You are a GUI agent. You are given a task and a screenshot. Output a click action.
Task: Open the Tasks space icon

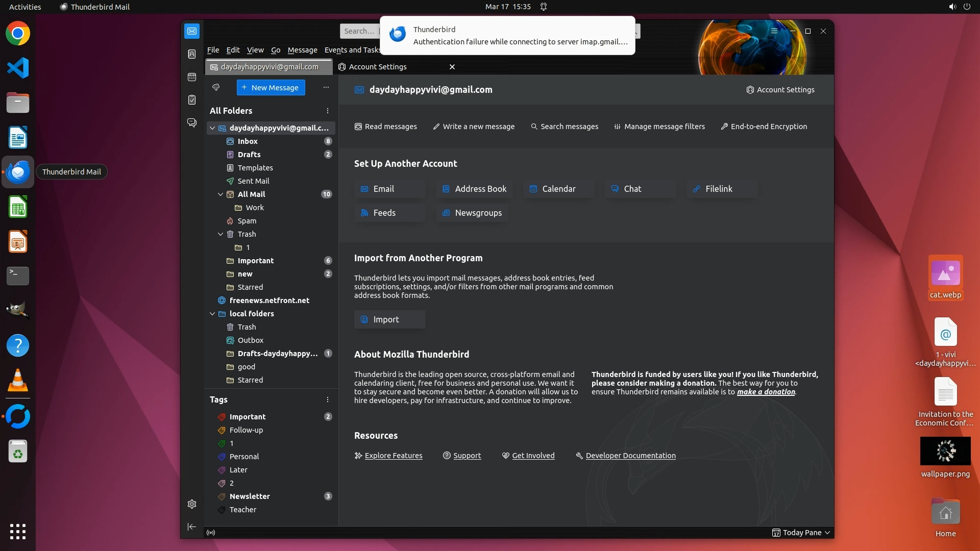[x=192, y=100]
